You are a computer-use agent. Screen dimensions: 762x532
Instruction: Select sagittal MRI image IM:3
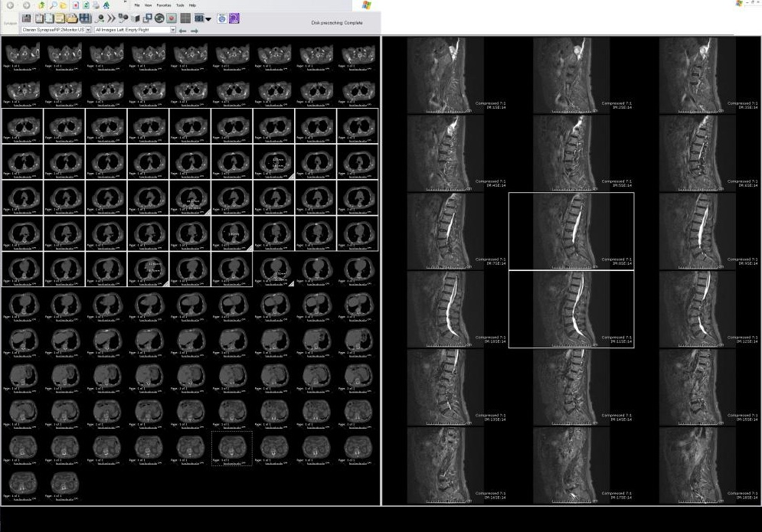(698, 75)
